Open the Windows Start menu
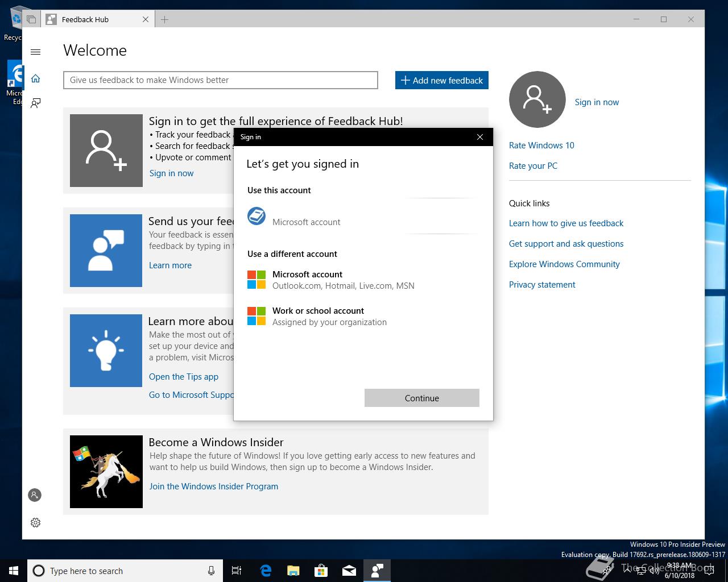Screen dimensions: 728x582 pos(14,571)
